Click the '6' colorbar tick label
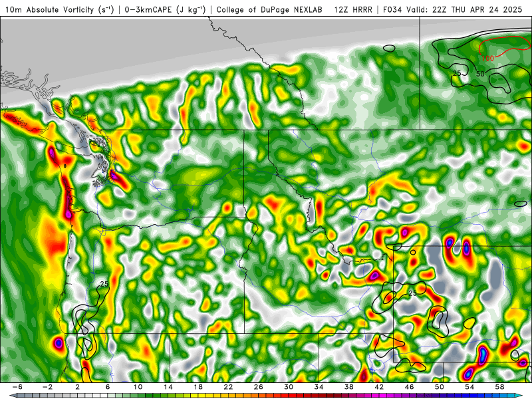Viewport: 532px width, 399px height. tap(108, 387)
